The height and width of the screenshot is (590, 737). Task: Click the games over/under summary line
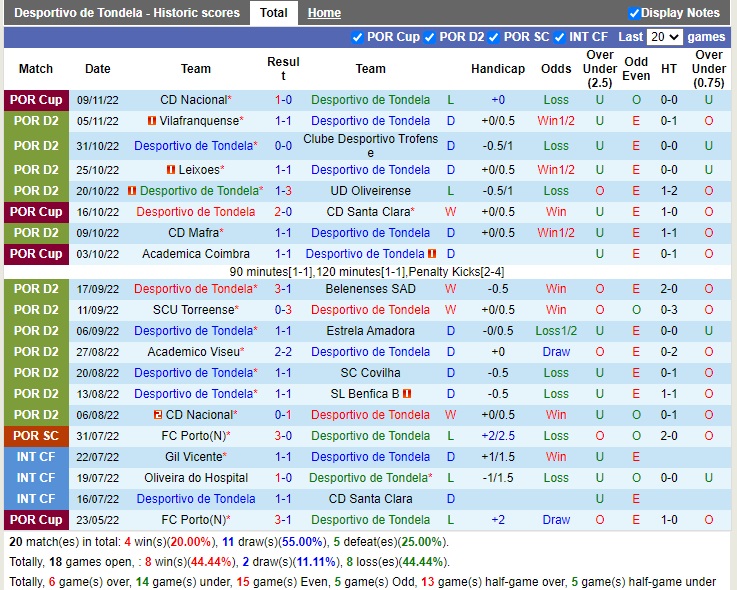pyautogui.click(x=362, y=582)
